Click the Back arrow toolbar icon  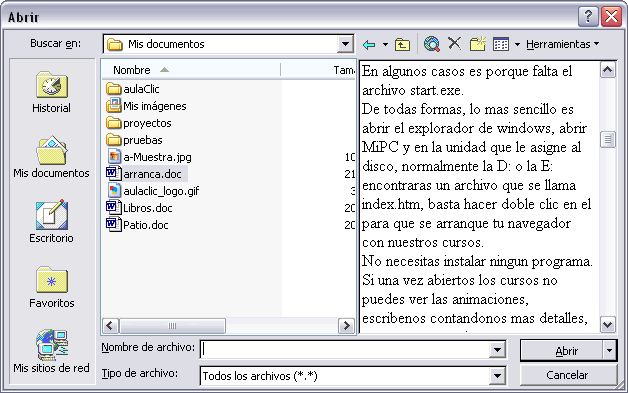(x=369, y=44)
